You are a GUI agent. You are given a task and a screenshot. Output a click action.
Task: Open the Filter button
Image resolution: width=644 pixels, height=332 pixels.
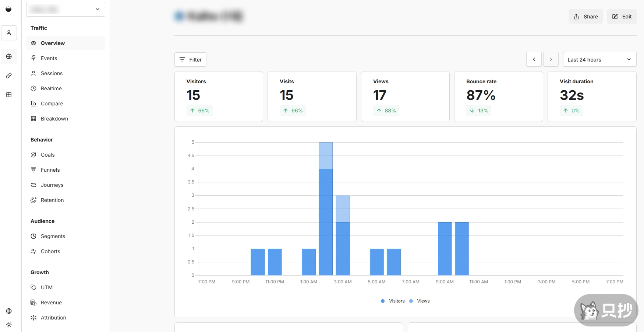click(x=190, y=60)
